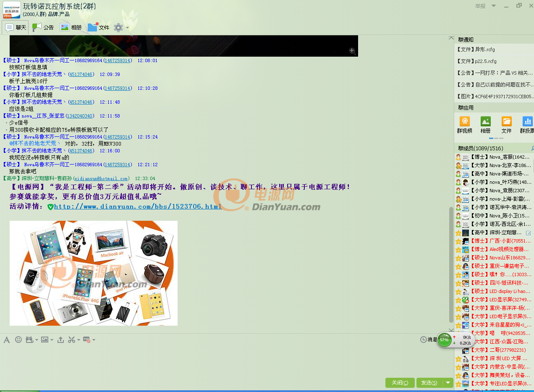Click the green shield icon before the dianyuan link

[x=50, y=207]
